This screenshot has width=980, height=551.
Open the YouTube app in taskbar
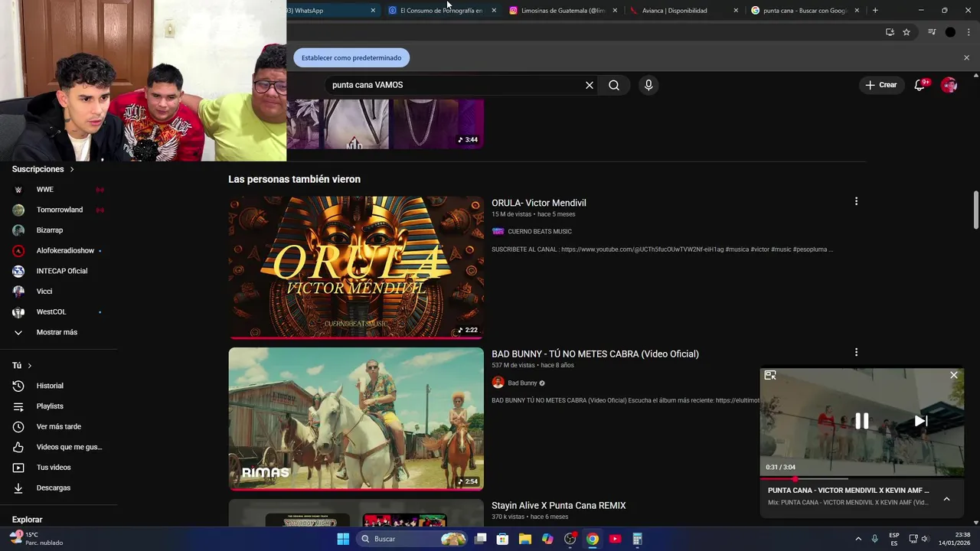tap(615, 539)
